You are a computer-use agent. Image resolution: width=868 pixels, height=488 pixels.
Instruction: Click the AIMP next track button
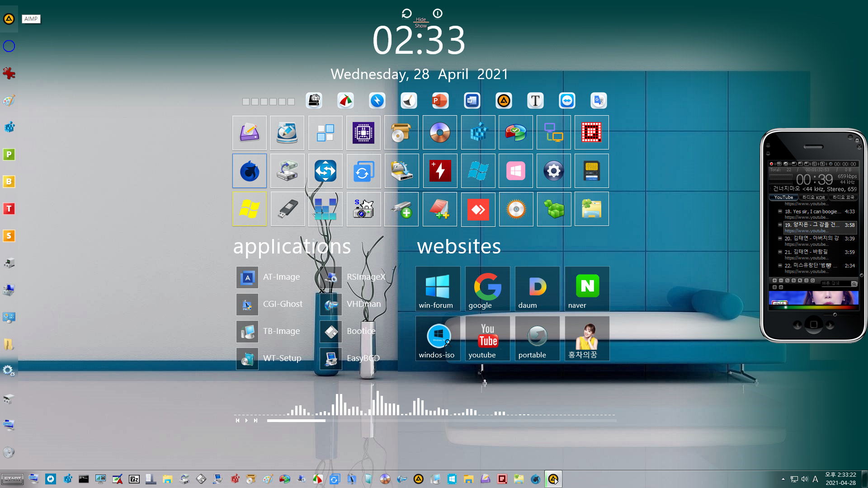[x=830, y=325]
